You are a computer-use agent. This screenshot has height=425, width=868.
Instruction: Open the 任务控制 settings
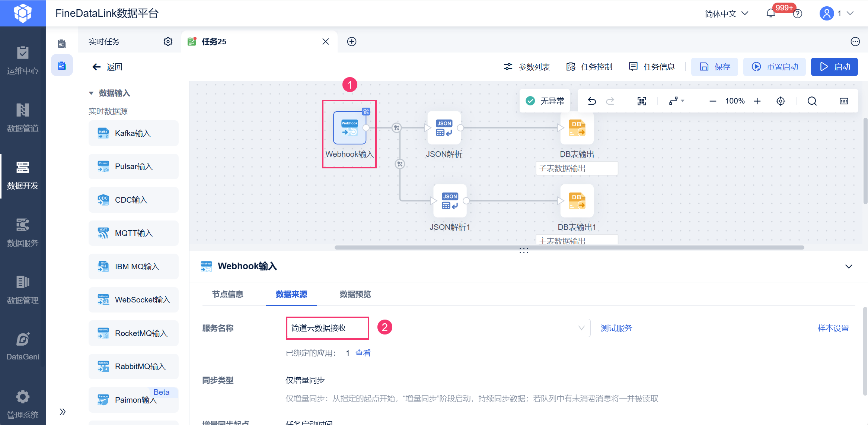click(589, 67)
